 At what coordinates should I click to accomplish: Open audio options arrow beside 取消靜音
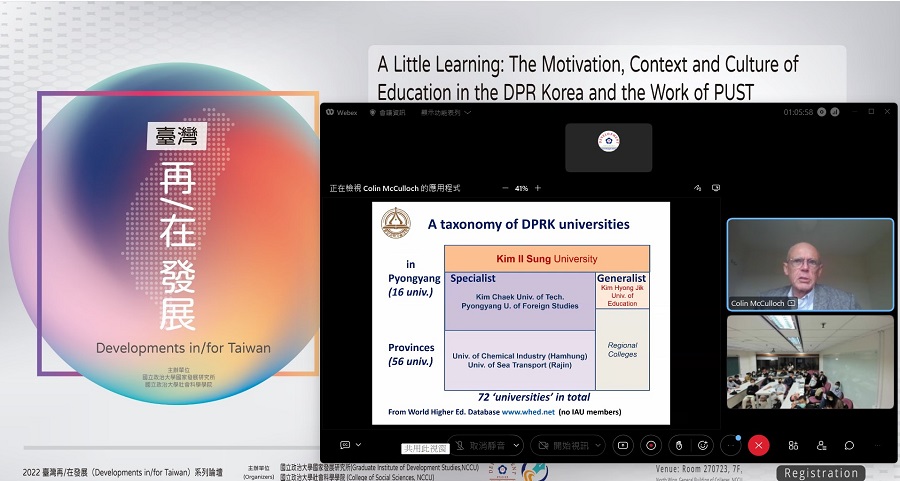tap(516, 445)
